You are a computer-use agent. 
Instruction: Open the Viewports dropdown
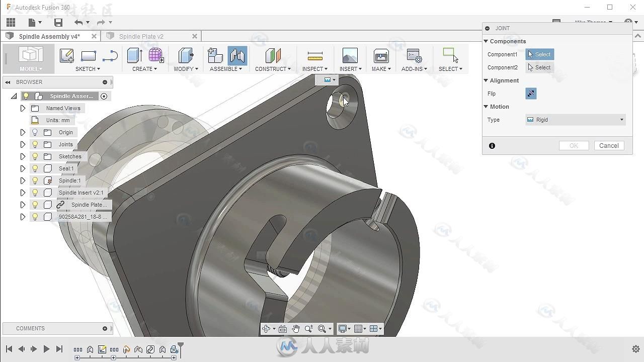[x=375, y=329]
